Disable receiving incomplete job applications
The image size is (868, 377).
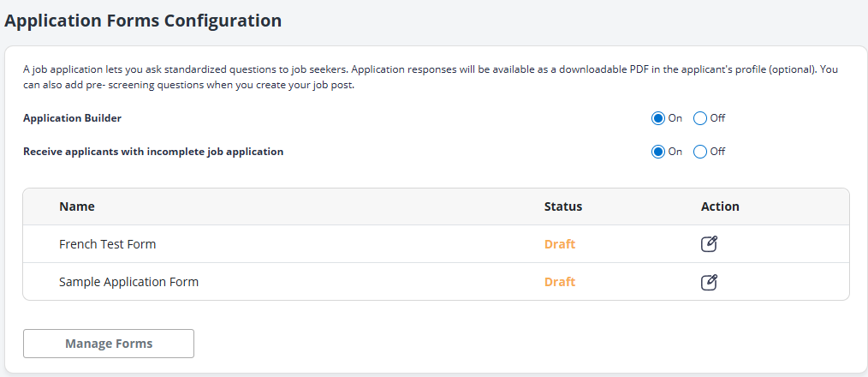point(700,152)
